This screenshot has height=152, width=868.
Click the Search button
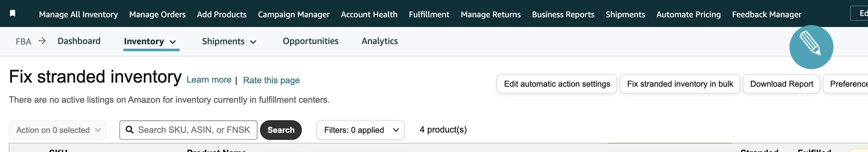pyautogui.click(x=281, y=130)
